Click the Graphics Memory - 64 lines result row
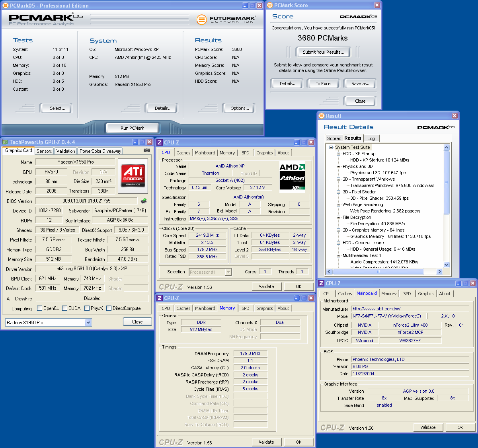The height and width of the screenshot is (448, 478). (390, 236)
